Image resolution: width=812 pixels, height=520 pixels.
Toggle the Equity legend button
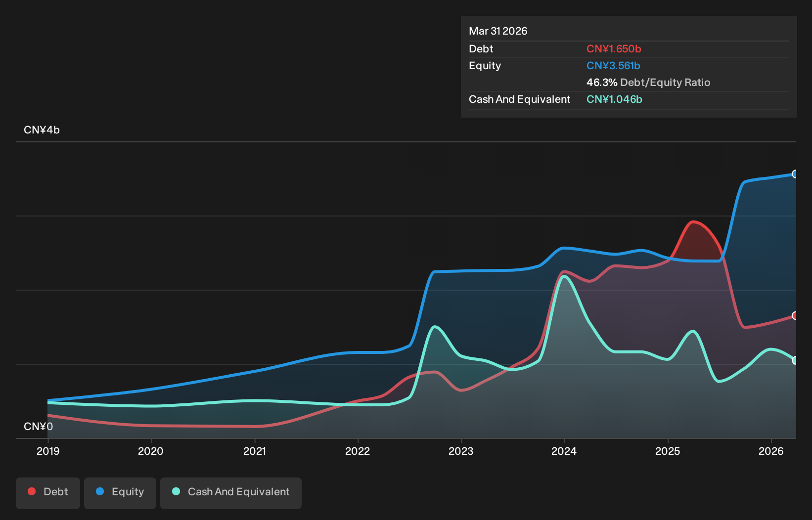(120, 493)
